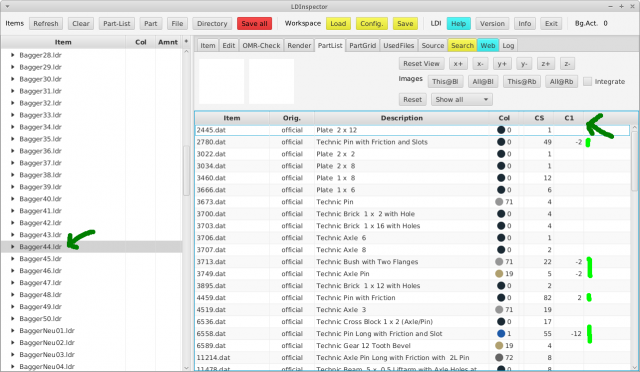Open the Show all dropdown
The image size is (640, 372).
[462, 100]
